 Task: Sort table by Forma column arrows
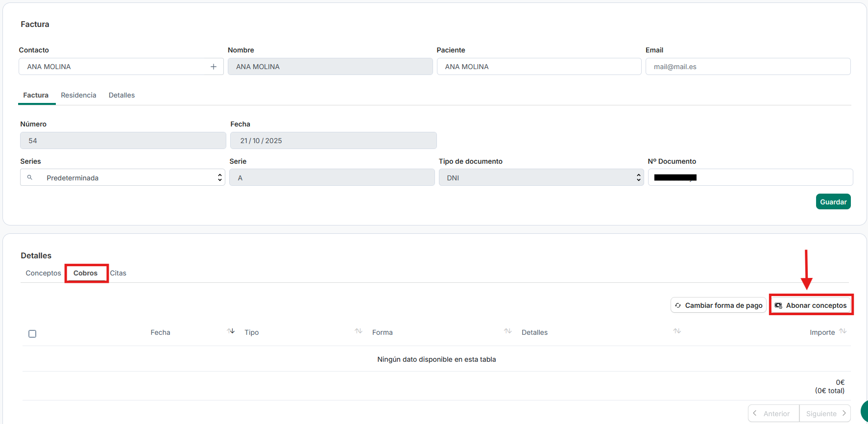coord(508,331)
